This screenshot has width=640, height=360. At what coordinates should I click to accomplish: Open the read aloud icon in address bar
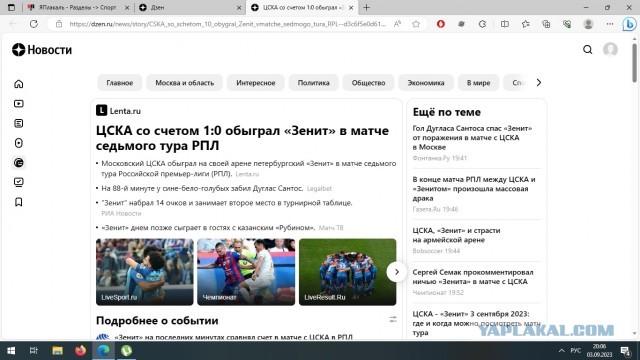pyautogui.click(x=397, y=24)
